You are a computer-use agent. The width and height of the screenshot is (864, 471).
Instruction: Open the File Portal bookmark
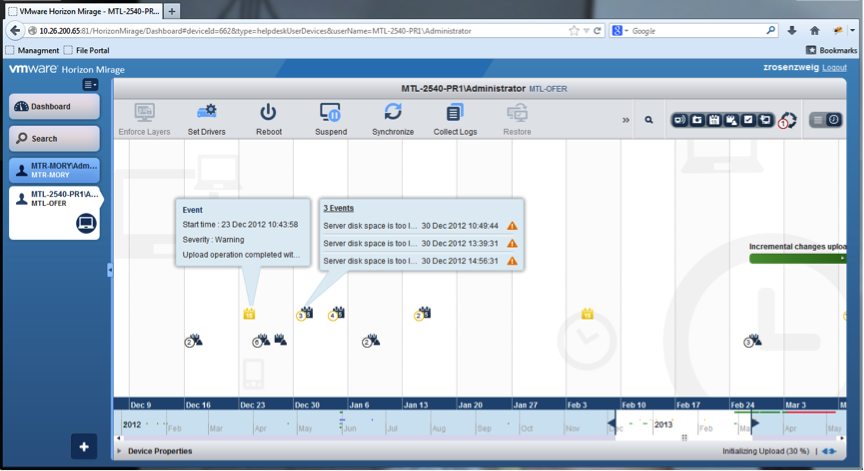(87, 50)
